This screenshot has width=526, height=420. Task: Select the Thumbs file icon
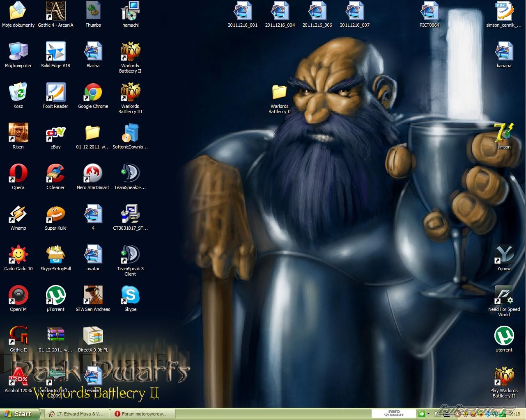point(93,11)
